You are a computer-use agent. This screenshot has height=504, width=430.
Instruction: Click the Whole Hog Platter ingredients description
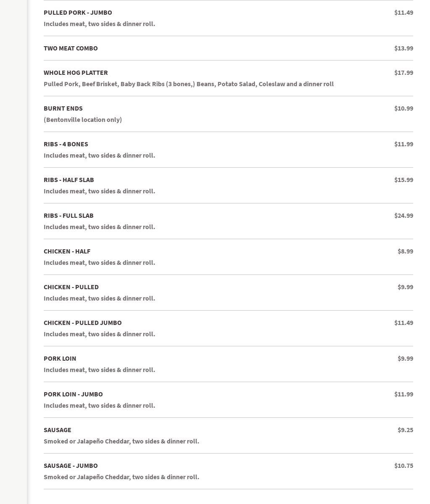(x=189, y=84)
